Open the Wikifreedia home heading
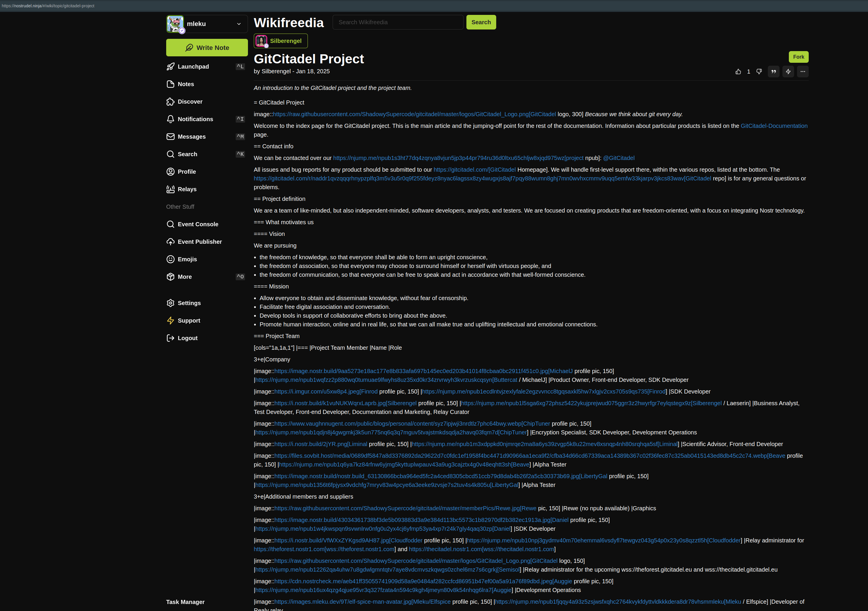The height and width of the screenshot is (611, 868). 289,23
